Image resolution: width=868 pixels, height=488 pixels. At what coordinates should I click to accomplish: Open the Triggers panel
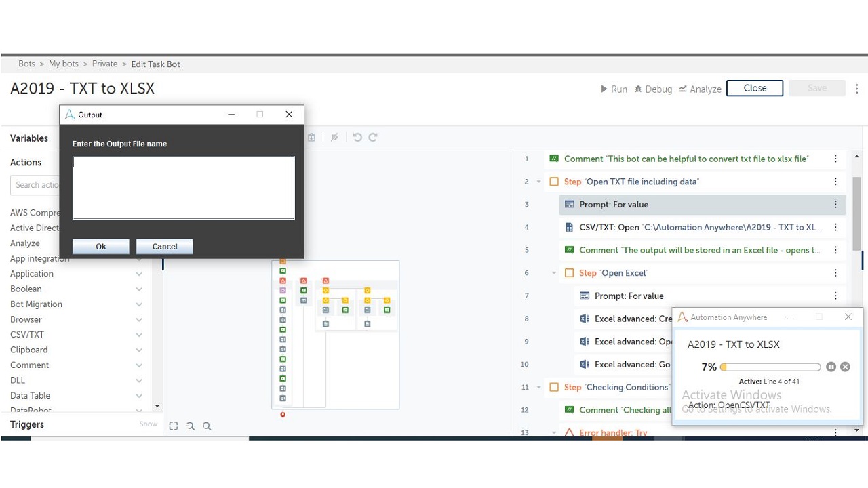coord(27,424)
